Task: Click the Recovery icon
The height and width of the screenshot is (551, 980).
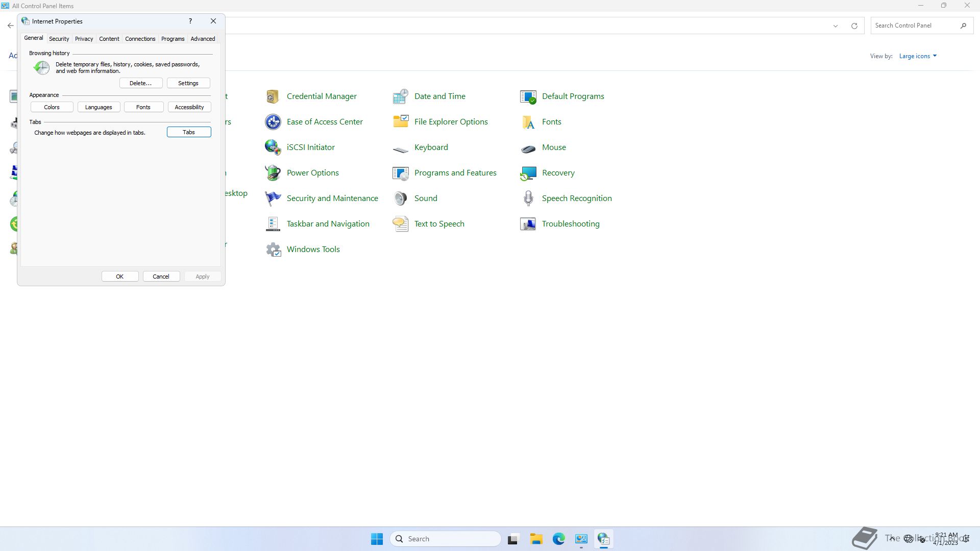Action: 528,173
